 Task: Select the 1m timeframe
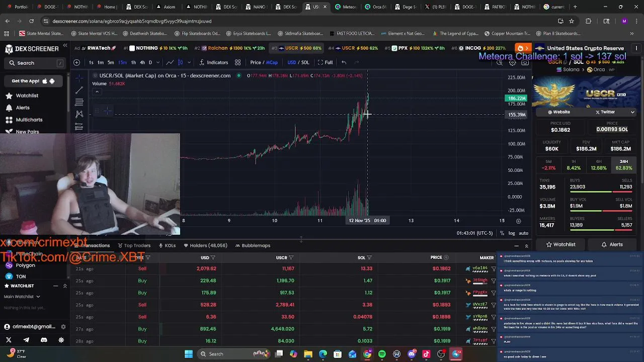[x=100, y=62]
